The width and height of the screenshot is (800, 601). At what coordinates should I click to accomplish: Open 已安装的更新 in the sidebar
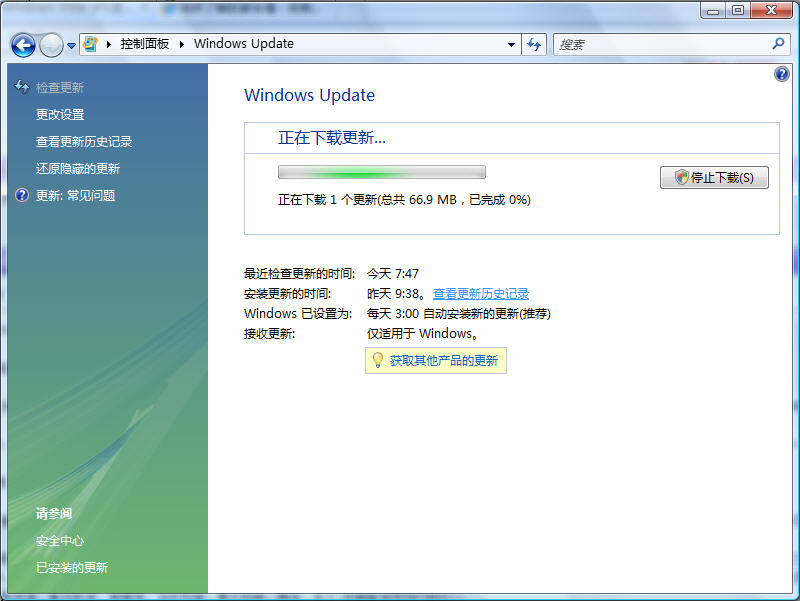[x=72, y=567]
